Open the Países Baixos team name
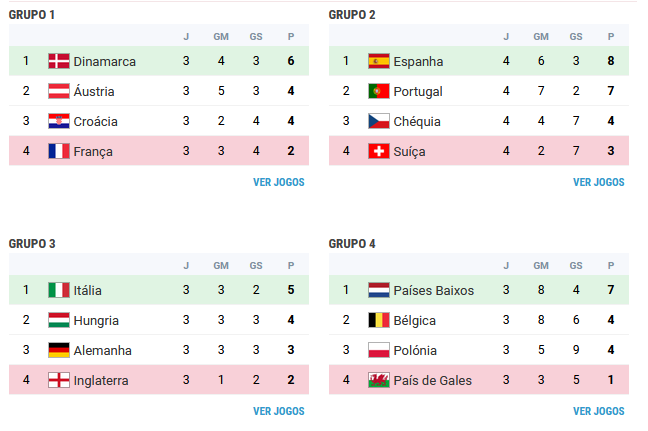 tap(434, 291)
